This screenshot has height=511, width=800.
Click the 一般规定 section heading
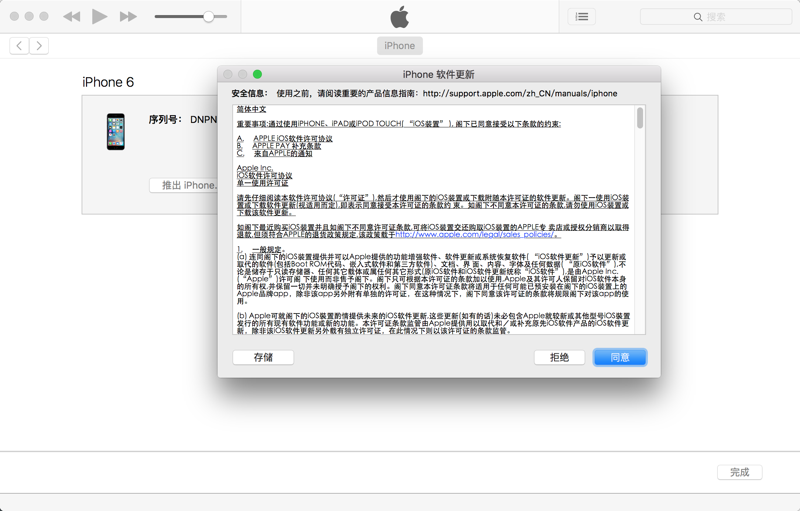pos(269,249)
